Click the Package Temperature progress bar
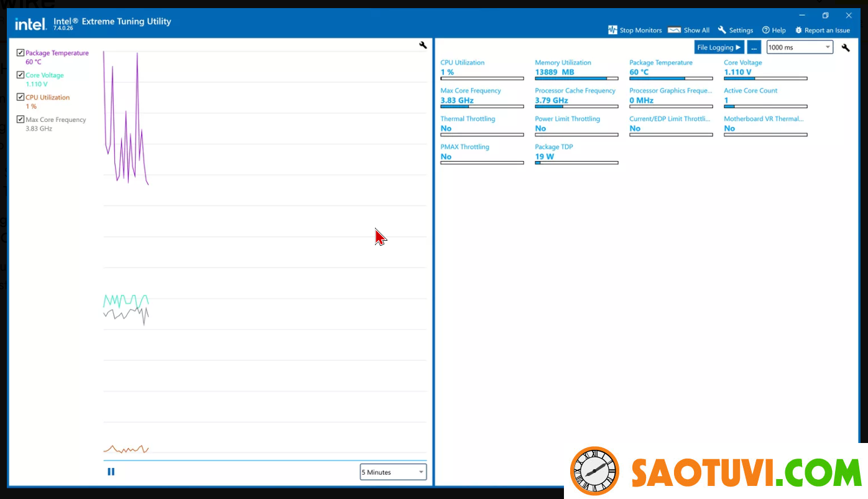The height and width of the screenshot is (499, 868). (x=671, y=78)
